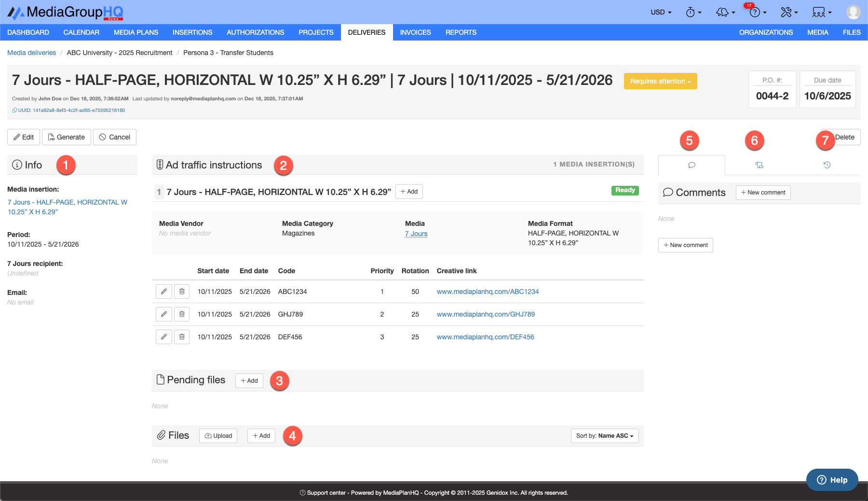
Task: Click the Generate button
Action: pyautogui.click(x=67, y=137)
